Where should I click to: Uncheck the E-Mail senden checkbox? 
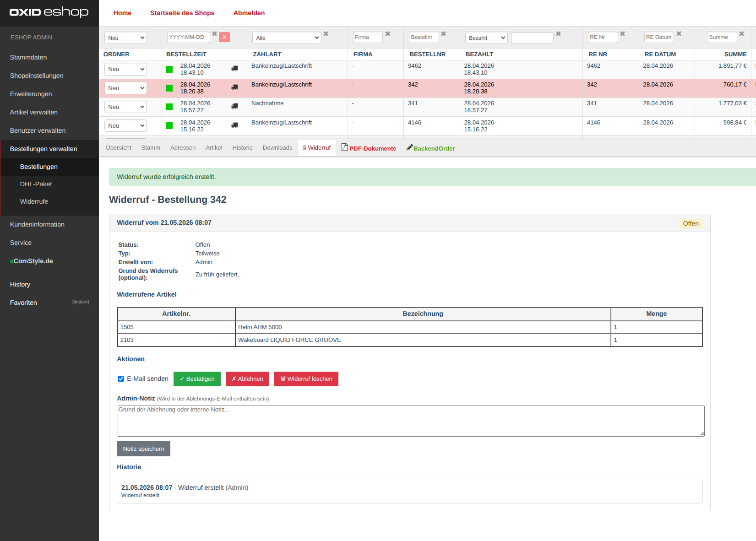[121, 379]
